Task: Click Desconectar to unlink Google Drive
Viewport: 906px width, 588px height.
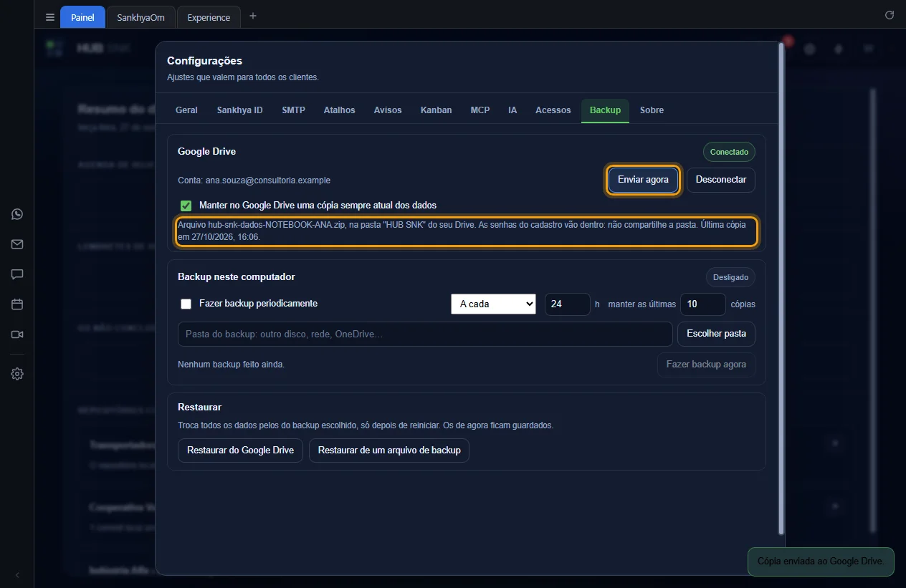Action: point(721,180)
